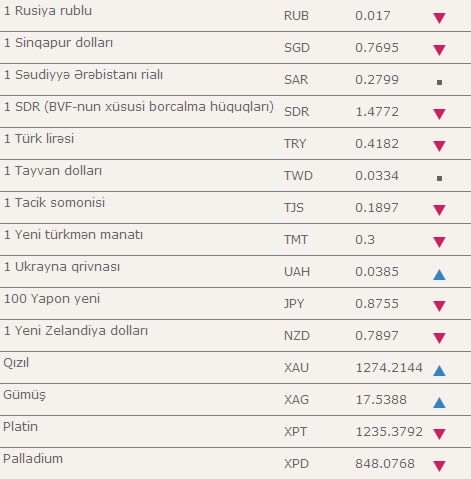Click the down arrow in the Platin row
Viewport: 471px width, 479px height.
coord(439,434)
